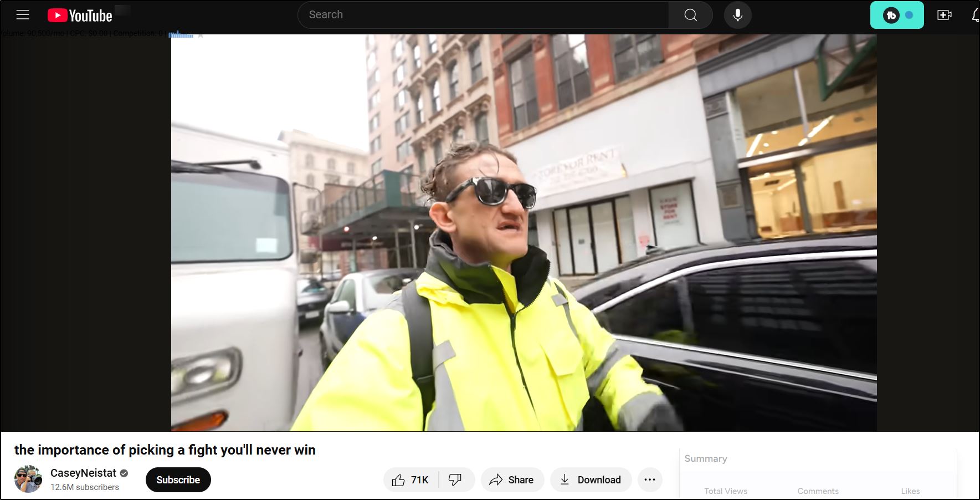Image resolution: width=980 pixels, height=500 pixels.
Task: Open the CaseyNeistat channel name link
Action: [x=83, y=473]
